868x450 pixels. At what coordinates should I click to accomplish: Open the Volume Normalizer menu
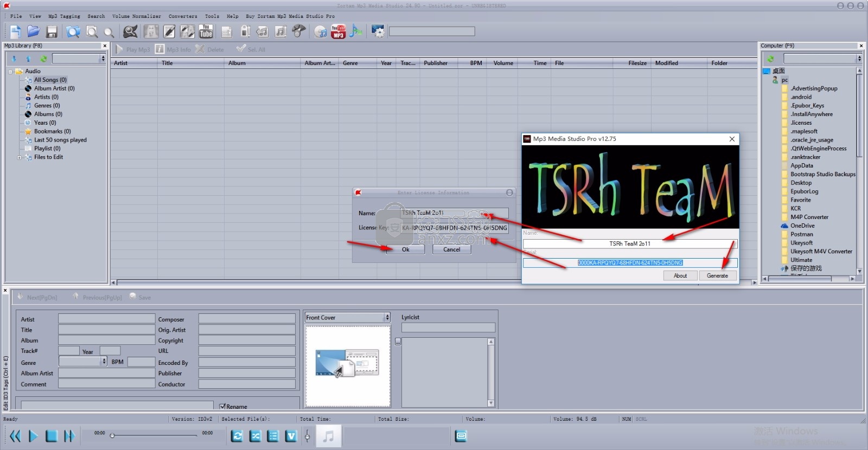pos(137,16)
